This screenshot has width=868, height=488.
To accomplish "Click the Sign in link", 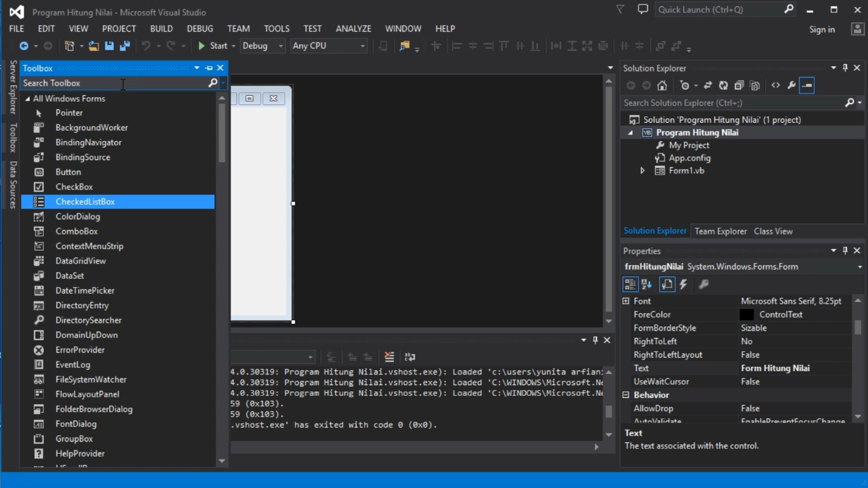I will (822, 29).
